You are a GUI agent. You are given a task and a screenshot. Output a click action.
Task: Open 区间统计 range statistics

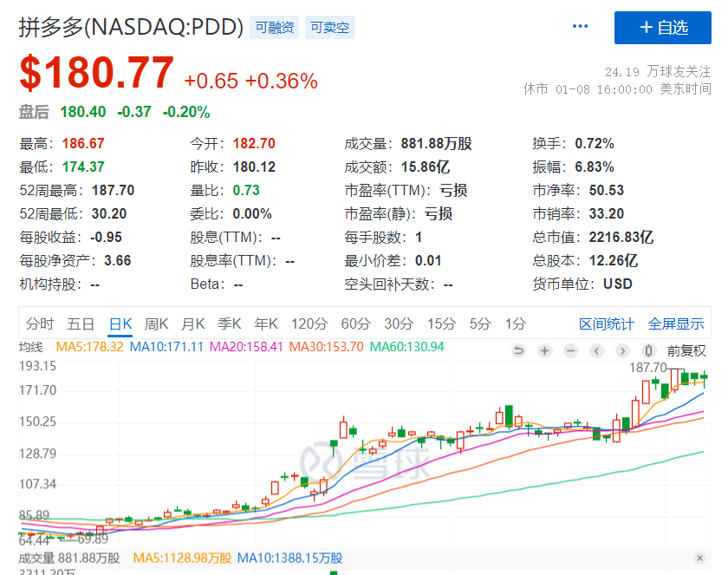pos(607,323)
